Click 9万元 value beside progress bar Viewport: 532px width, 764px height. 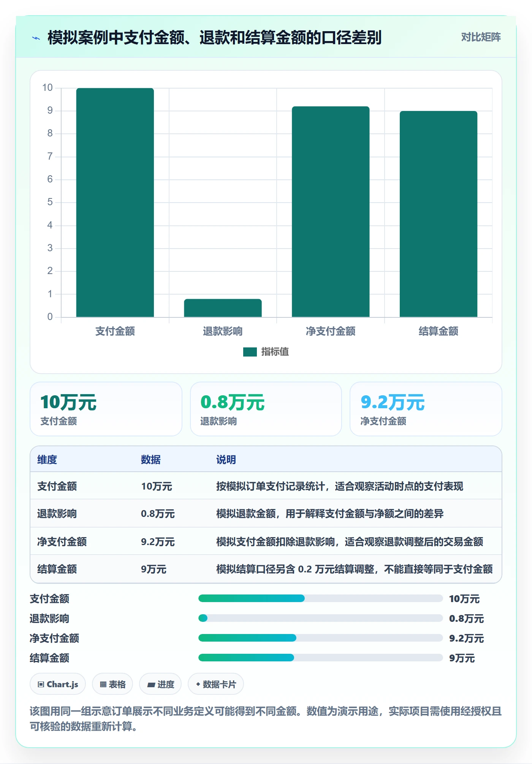click(x=462, y=658)
